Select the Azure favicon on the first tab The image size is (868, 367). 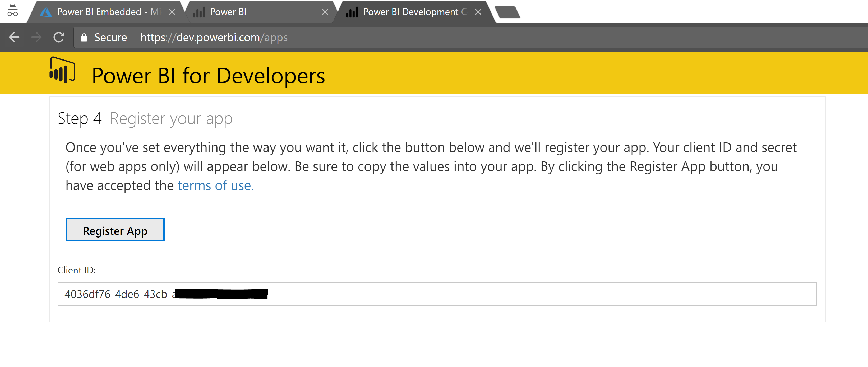[x=46, y=11]
